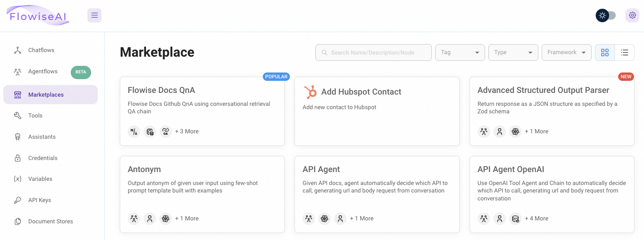Click group icon in API Agent OpenAI card
Screen dimensions: 644x240
click(484, 219)
